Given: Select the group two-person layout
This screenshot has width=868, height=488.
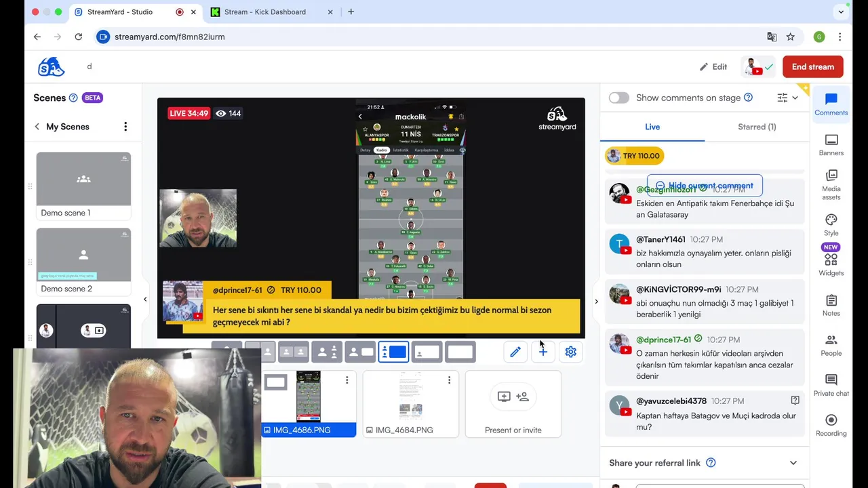Looking at the screenshot, I should [x=294, y=352].
